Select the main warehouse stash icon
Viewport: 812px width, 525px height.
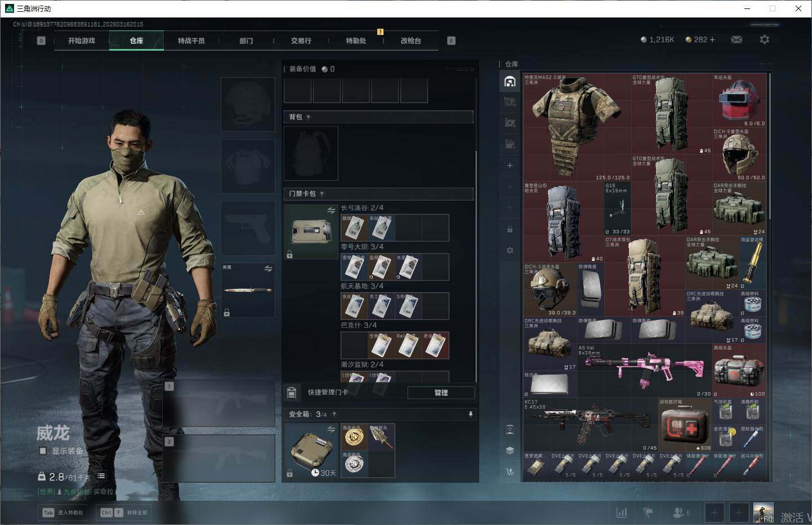coord(510,82)
